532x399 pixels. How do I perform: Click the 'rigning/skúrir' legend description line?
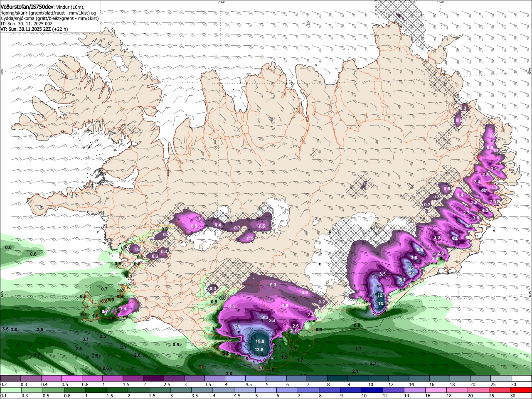coord(48,13)
